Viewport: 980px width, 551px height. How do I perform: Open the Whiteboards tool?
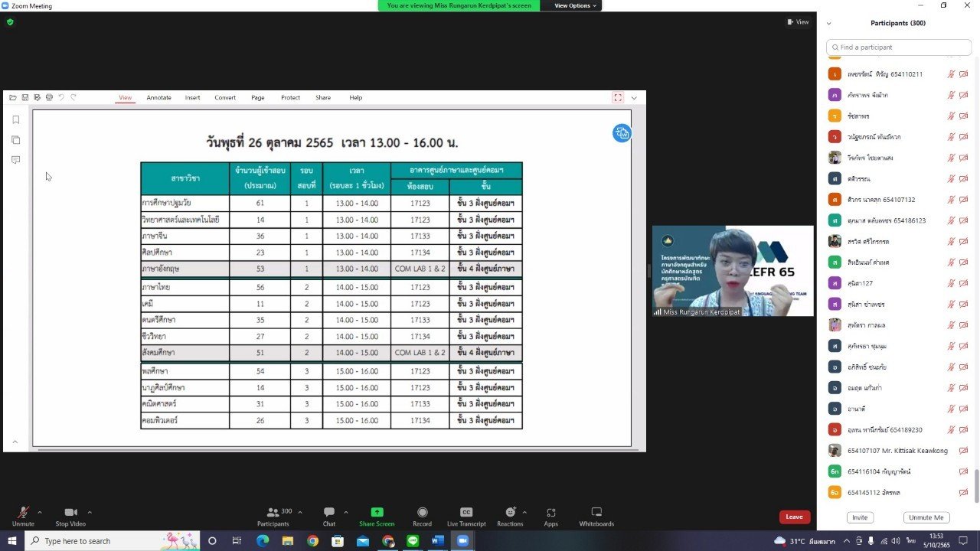point(596,516)
